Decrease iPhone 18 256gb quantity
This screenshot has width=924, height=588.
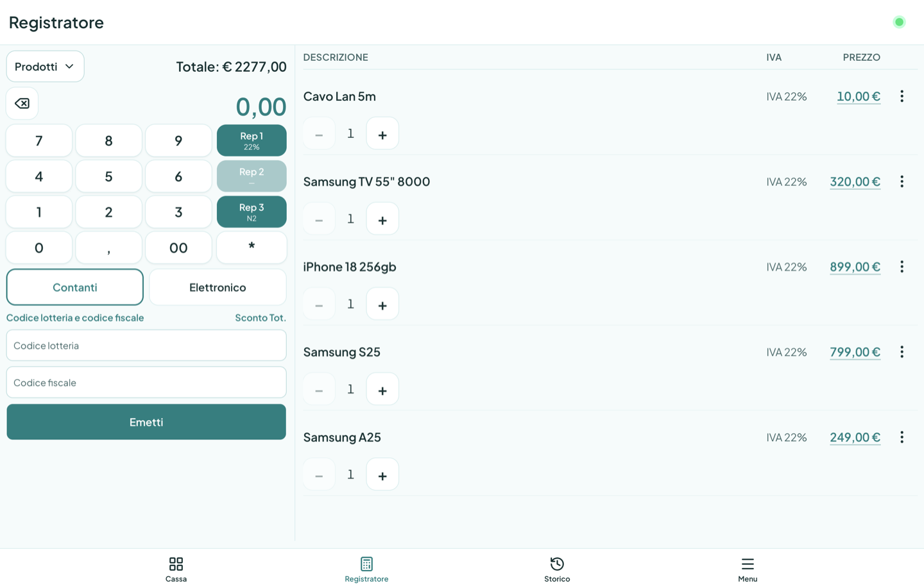[319, 304]
